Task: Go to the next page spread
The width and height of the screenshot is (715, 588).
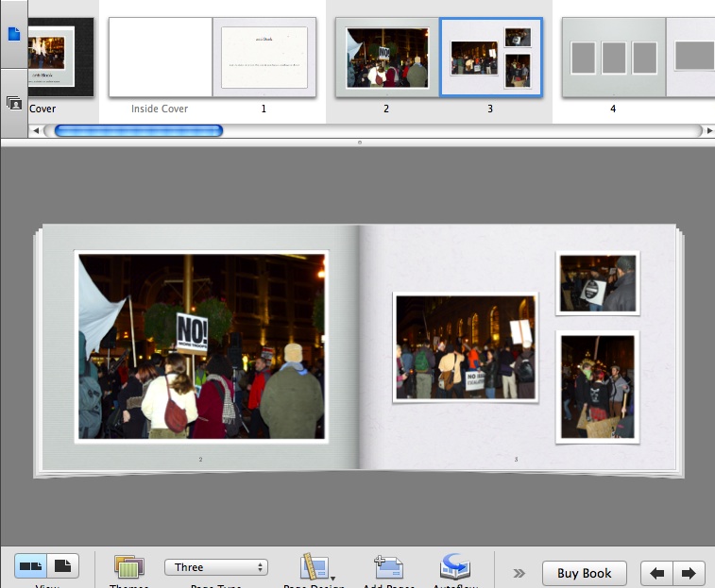Action: (x=689, y=573)
